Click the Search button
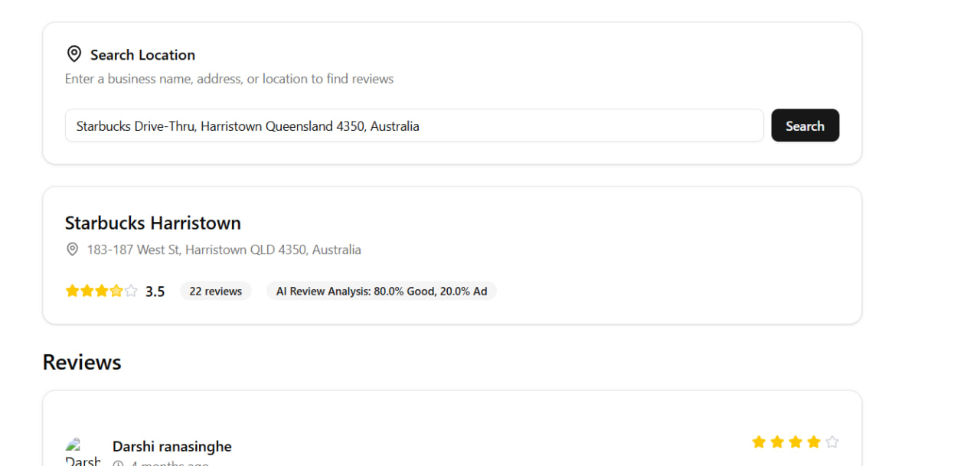 (x=805, y=125)
